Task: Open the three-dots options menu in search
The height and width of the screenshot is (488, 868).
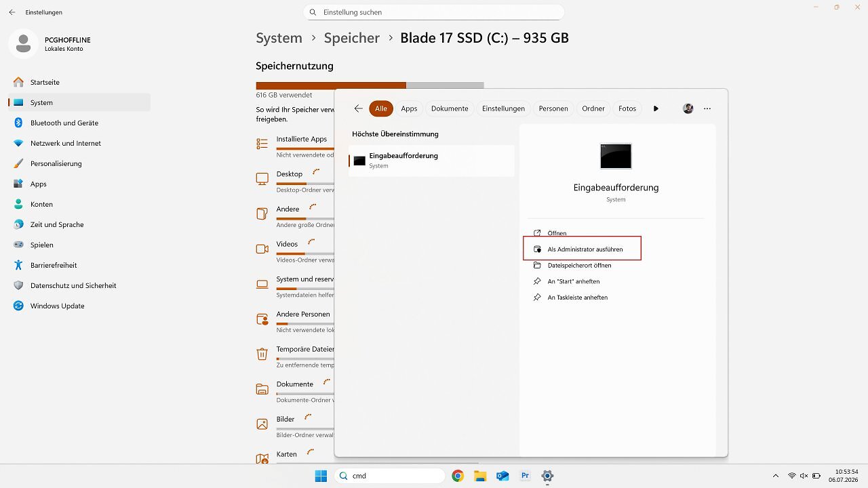Action: point(707,108)
